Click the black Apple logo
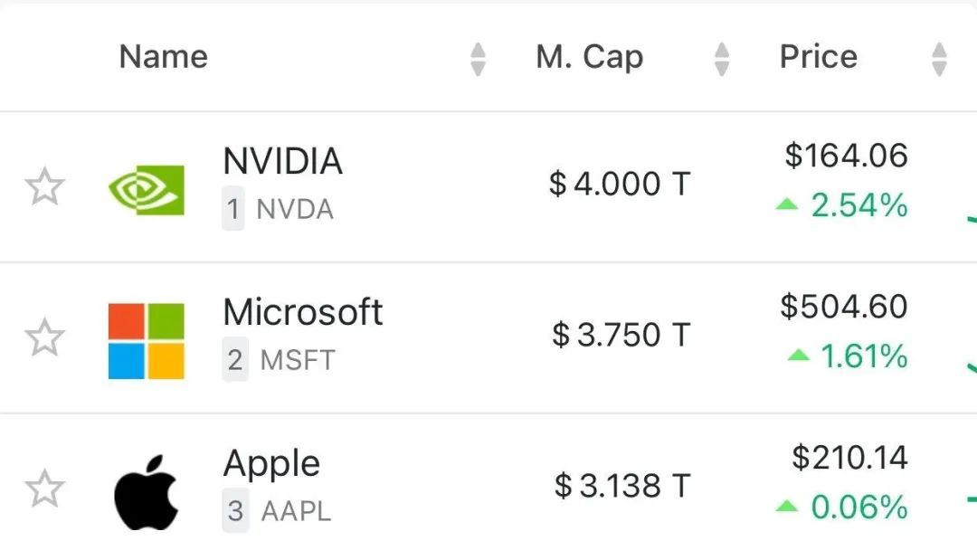The height and width of the screenshot is (560, 977). [147, 492]
